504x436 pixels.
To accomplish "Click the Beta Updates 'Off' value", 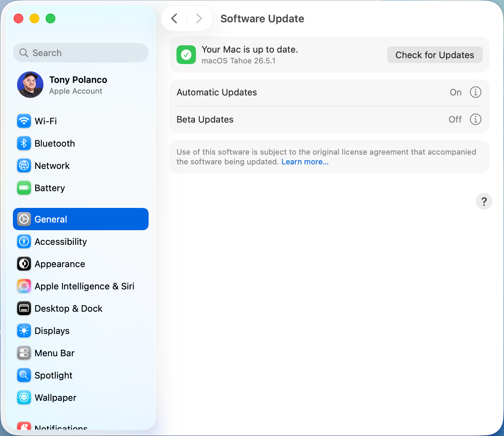I will [x=455, y=119].
